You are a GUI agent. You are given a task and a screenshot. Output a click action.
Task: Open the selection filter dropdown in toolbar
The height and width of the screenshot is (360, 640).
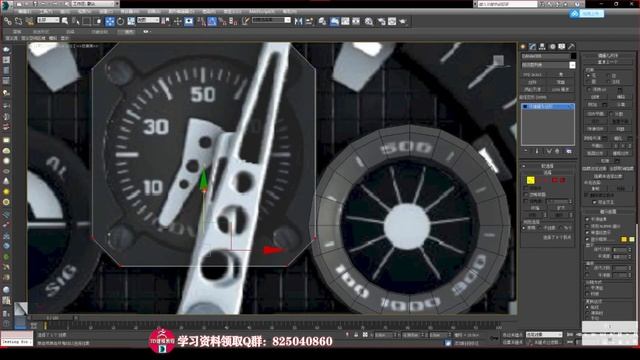(48, 20)
